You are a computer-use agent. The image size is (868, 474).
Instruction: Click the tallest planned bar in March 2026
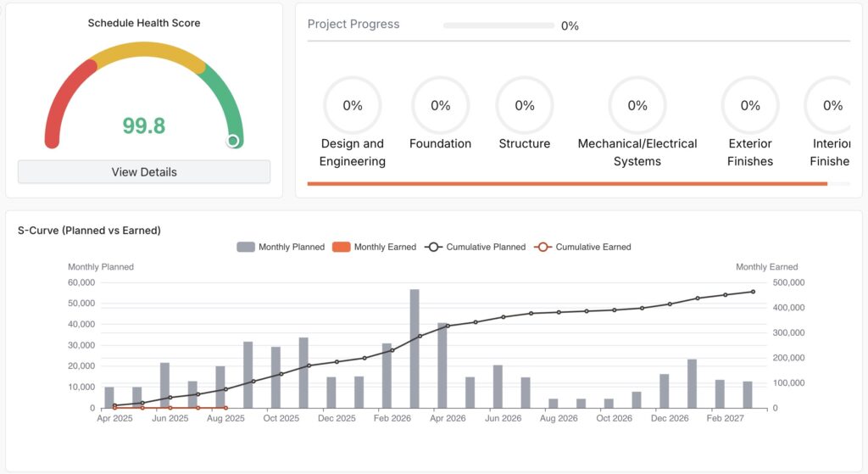[415, 349]
